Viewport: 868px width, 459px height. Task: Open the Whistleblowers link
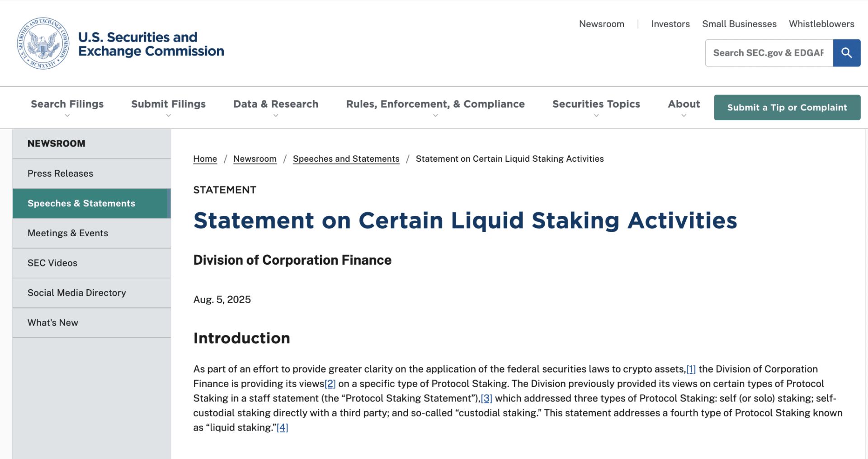[821, 24]
